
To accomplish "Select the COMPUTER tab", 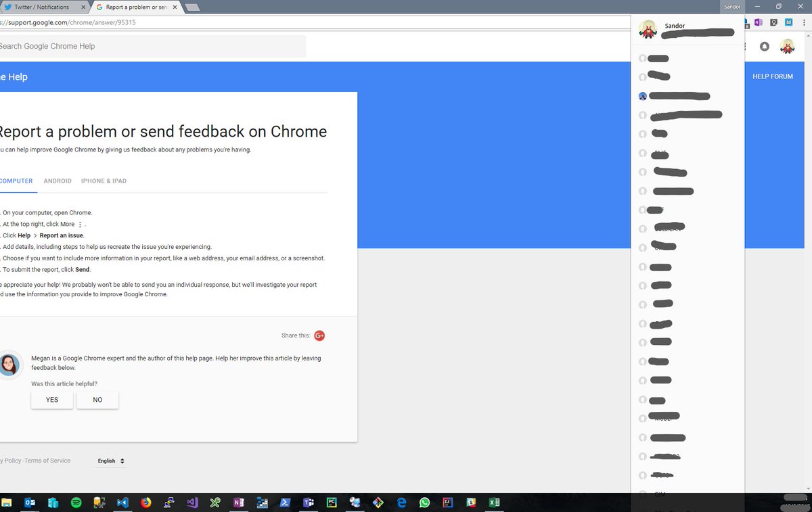I will click(x=16, y=181).
